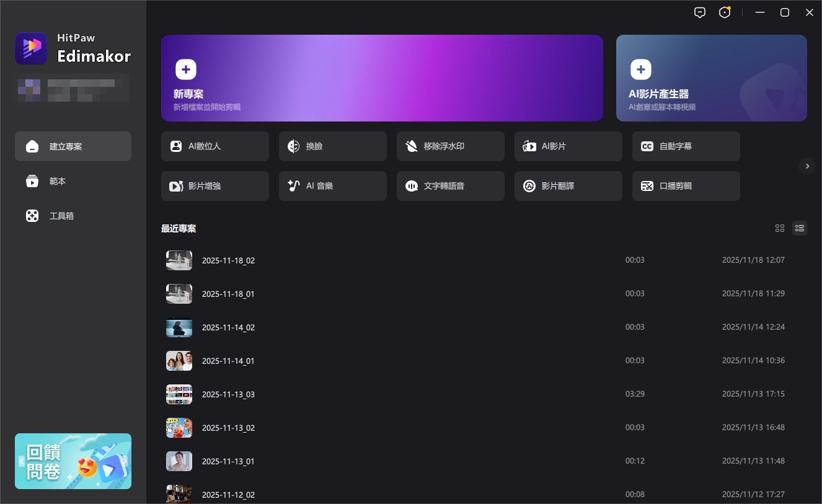Select 建立專案 in the sidebar

[73, 146]
